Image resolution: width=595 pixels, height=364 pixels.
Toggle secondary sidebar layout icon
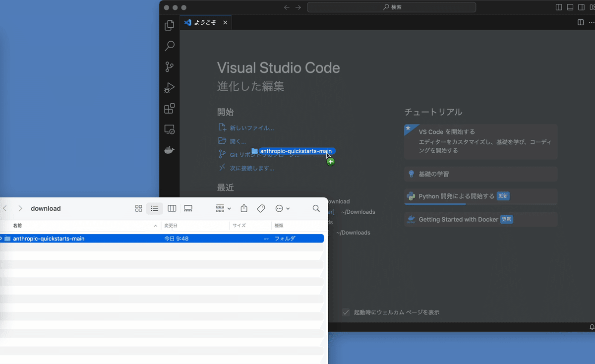click(x=582, y=7)
